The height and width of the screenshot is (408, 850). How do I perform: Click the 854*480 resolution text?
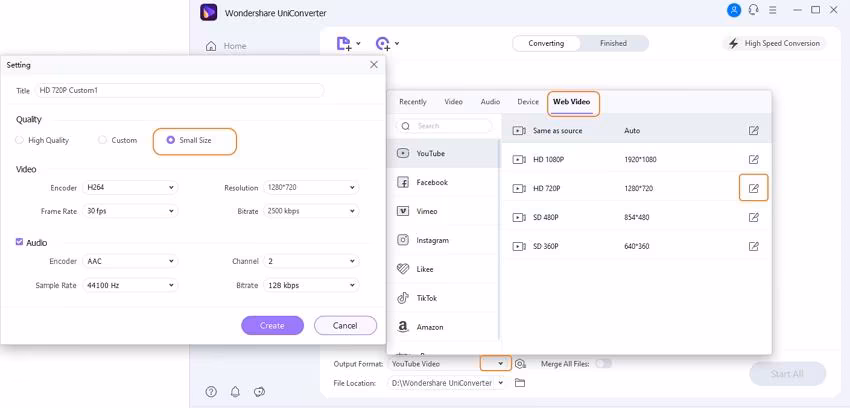637,217
